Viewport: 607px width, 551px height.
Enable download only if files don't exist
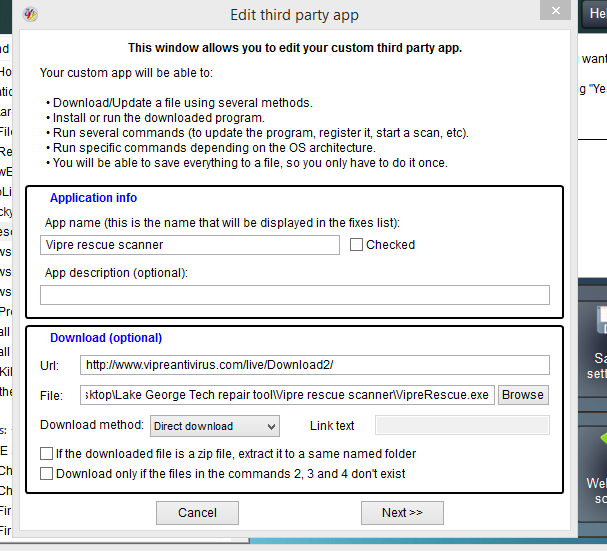(46, 474)
